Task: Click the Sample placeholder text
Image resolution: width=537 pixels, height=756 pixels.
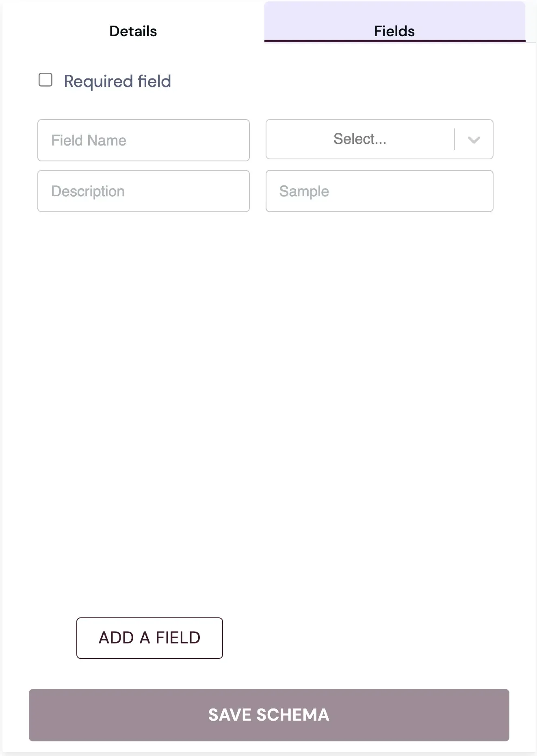Action: coord(304,191)
